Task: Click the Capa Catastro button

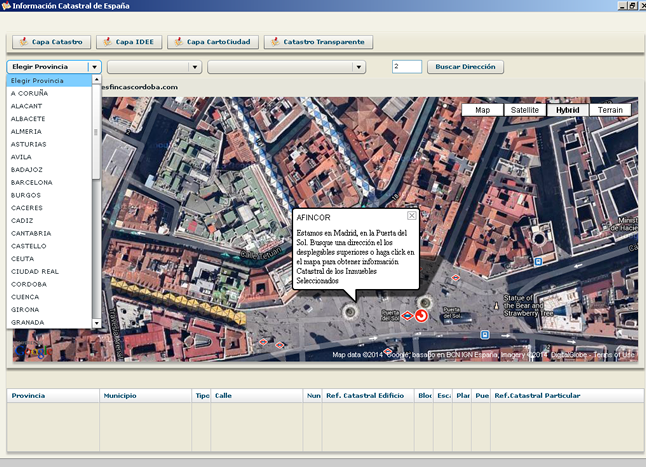Action: [51, 42]
